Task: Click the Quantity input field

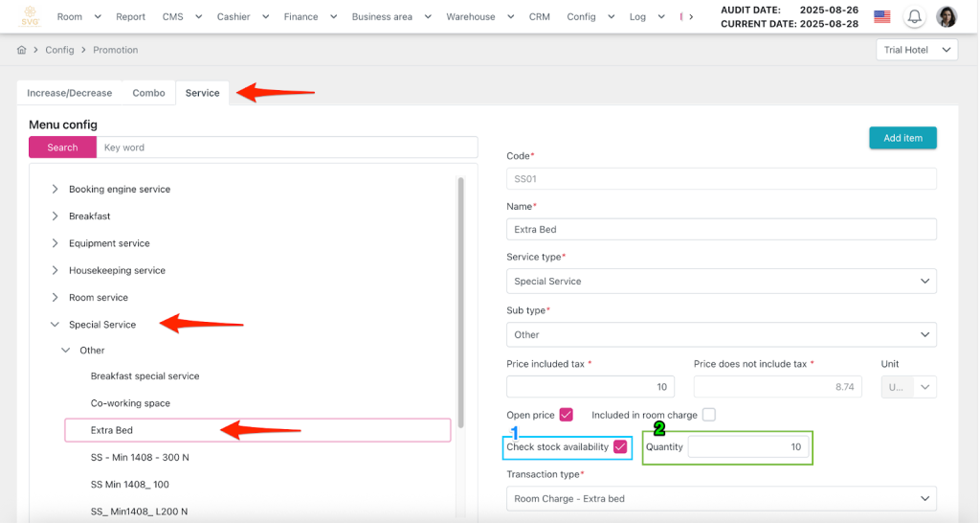Action: (x=747, y=447)
